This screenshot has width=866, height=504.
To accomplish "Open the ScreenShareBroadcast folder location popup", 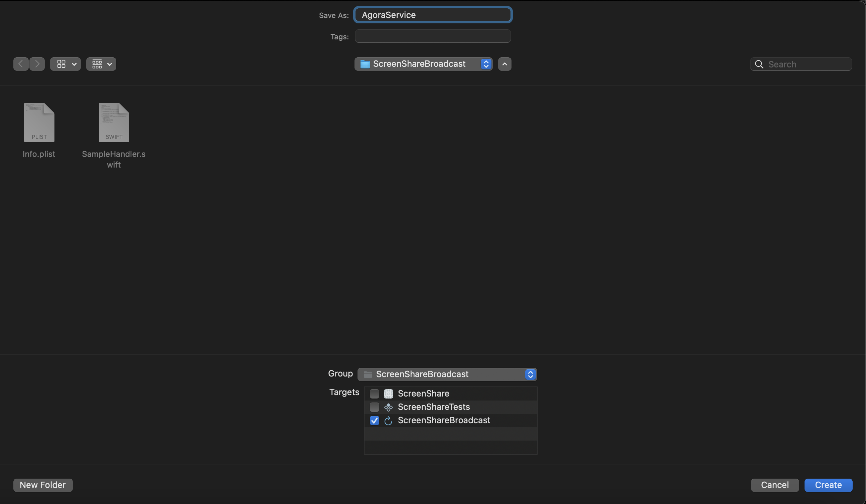I will (423, 64).
